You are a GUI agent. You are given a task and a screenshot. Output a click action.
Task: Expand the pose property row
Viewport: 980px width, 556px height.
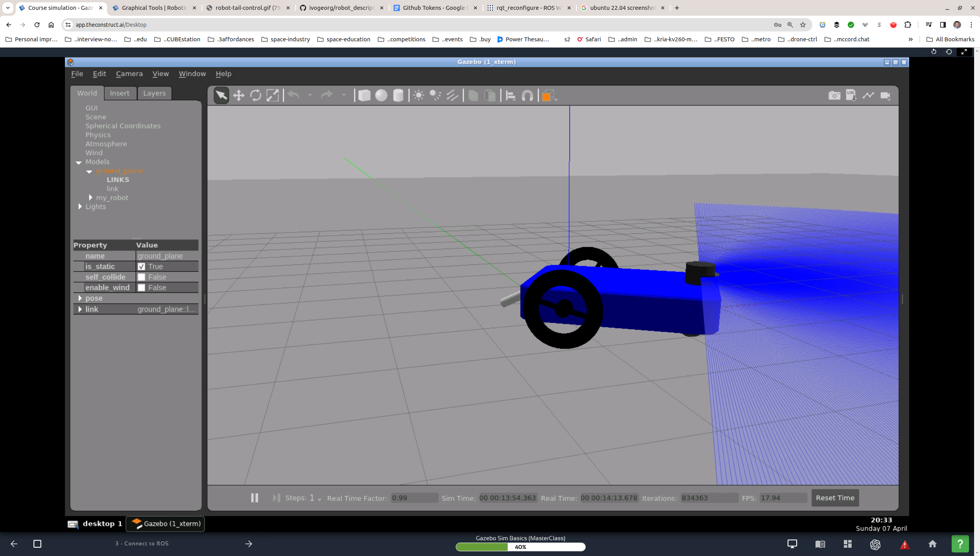(80, 298)
